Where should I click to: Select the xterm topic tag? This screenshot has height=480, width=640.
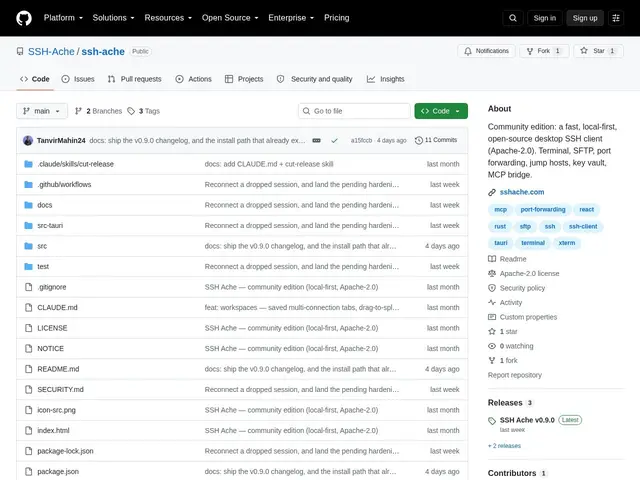click(567, 243)
